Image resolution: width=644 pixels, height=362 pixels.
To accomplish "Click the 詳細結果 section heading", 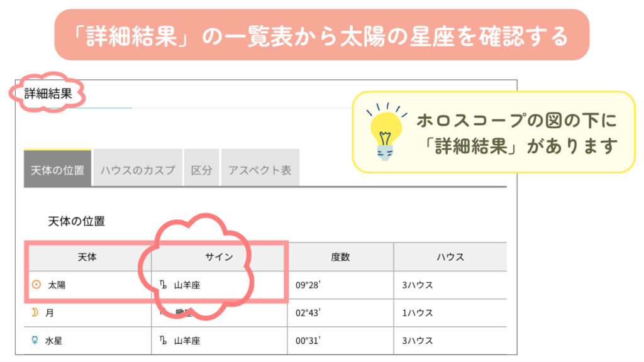I will 47,95.
